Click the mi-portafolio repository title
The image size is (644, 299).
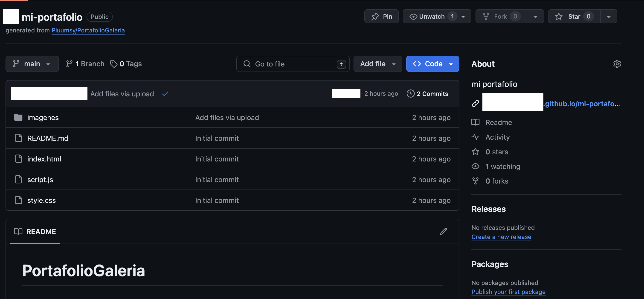[x=52, y=17]
